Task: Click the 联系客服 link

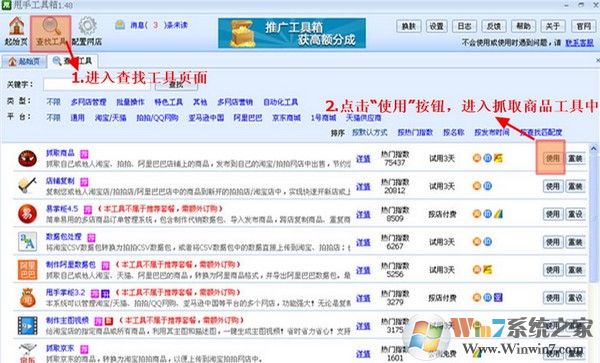Action: (x=579, y=43)
